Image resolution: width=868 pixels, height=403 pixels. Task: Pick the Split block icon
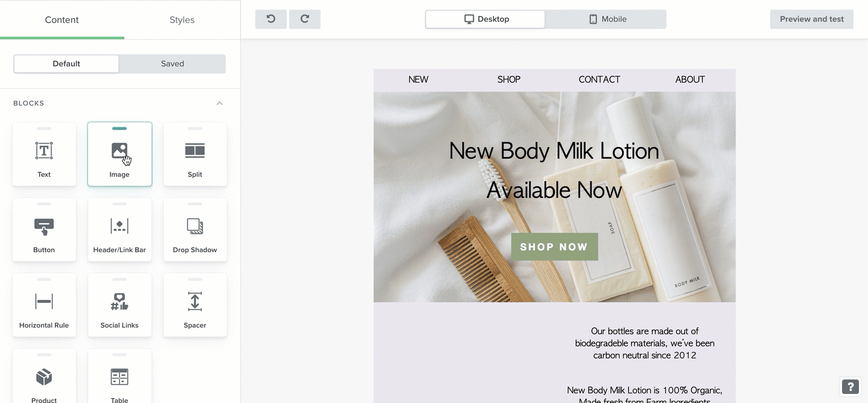[195, 151]
